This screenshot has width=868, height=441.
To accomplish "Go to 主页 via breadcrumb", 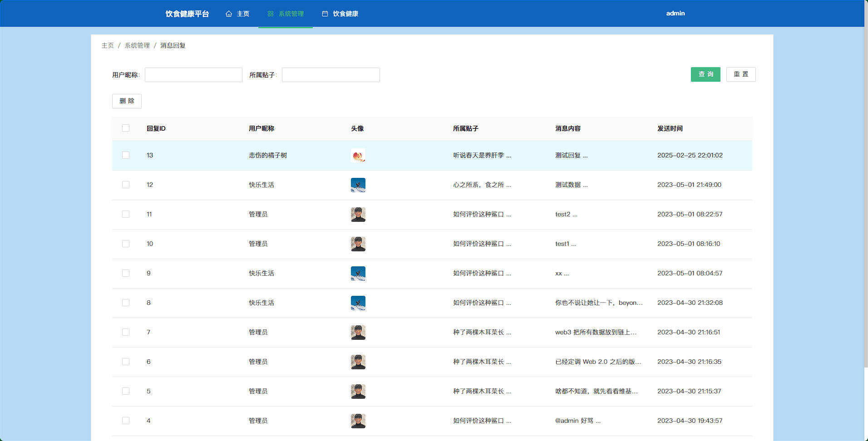I will tap(108, 45).
